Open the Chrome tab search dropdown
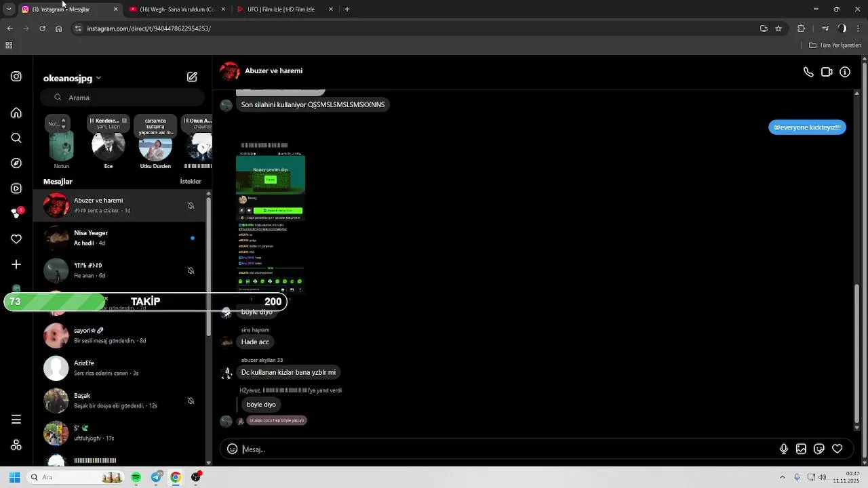 (x=9, y=9)
